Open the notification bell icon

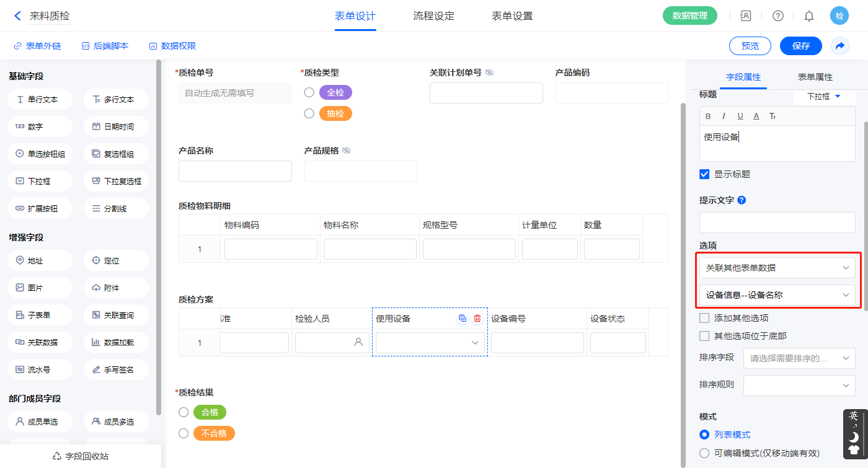(808, 16)
